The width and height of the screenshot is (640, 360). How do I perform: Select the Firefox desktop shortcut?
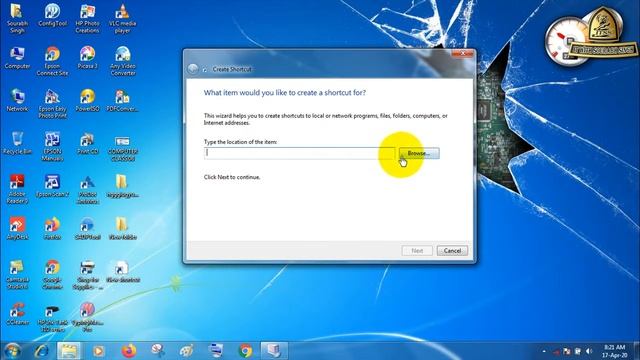(x=52, y=228)
